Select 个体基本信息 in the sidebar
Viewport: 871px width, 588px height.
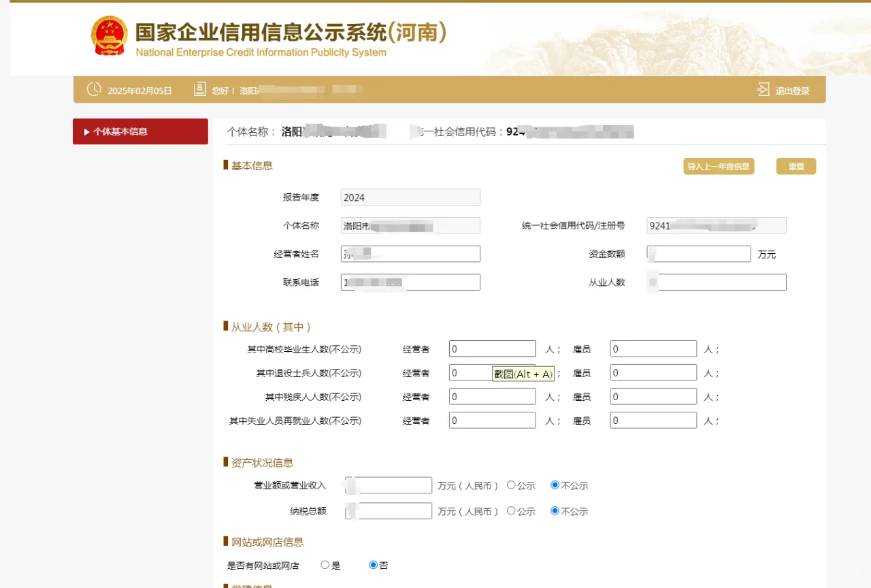pos(140,131)
